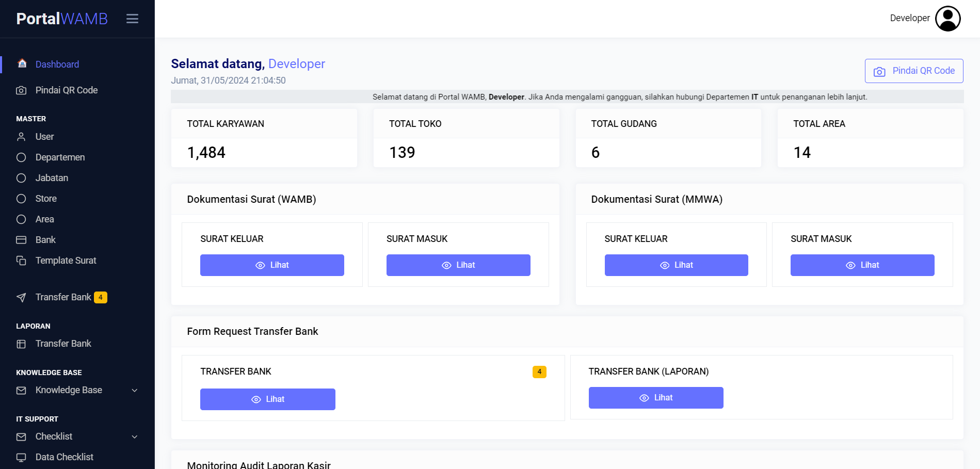Open the Jabatan menu item
Image resolution: width=980 pixels, height=469 pixels.
pyautogui.click(x=52, y=178)
